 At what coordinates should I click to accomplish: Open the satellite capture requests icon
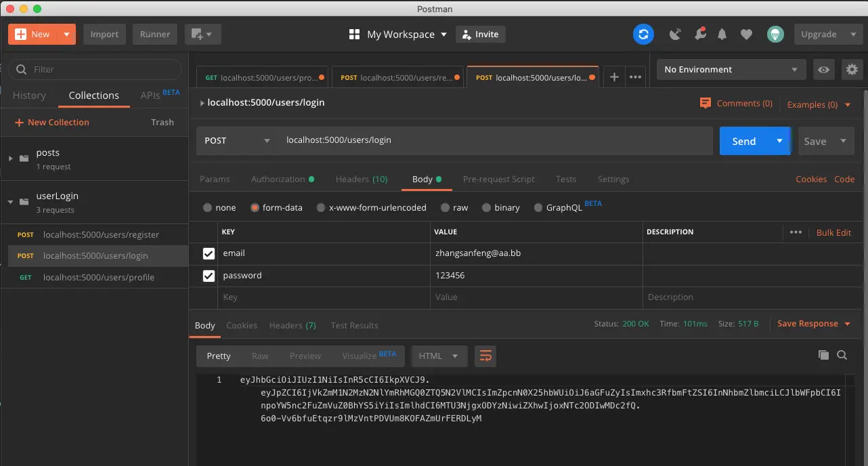tap(675, 35)
